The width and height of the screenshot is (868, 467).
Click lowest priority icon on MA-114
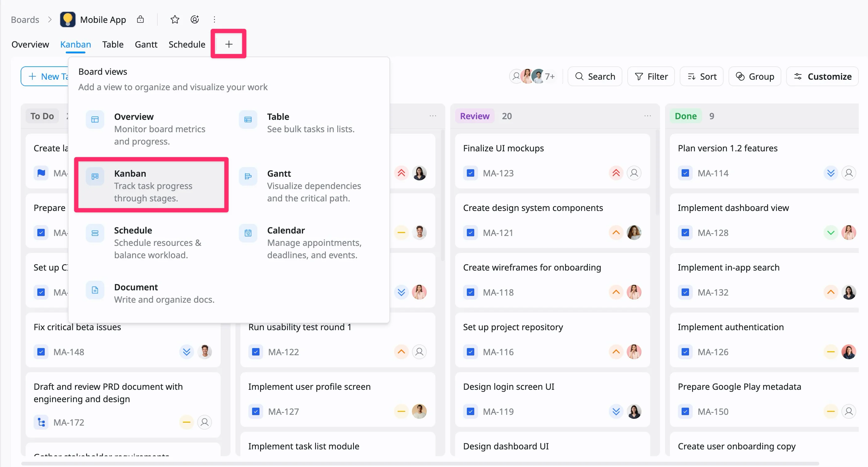pos(831,173)
